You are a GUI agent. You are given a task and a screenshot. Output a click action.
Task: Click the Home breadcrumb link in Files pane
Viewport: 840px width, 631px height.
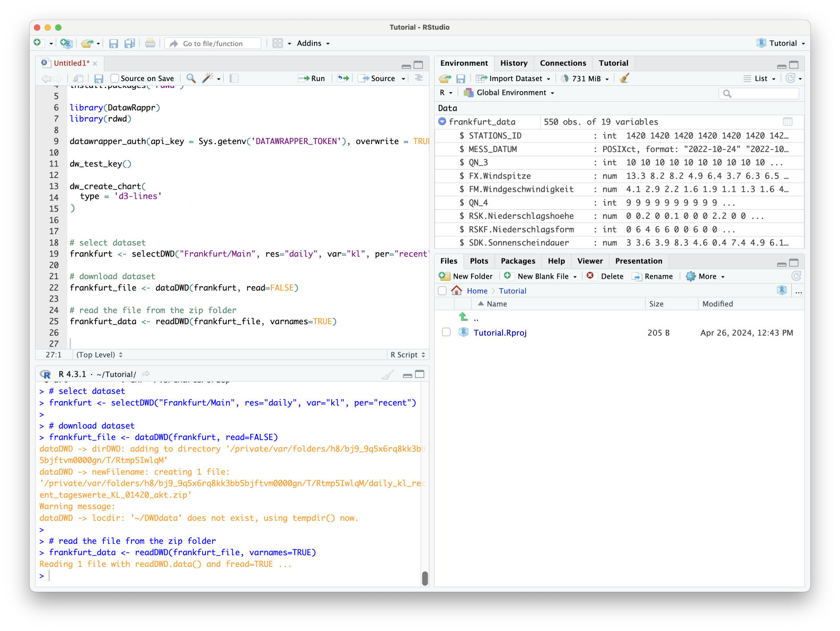[x=477, y=291]
